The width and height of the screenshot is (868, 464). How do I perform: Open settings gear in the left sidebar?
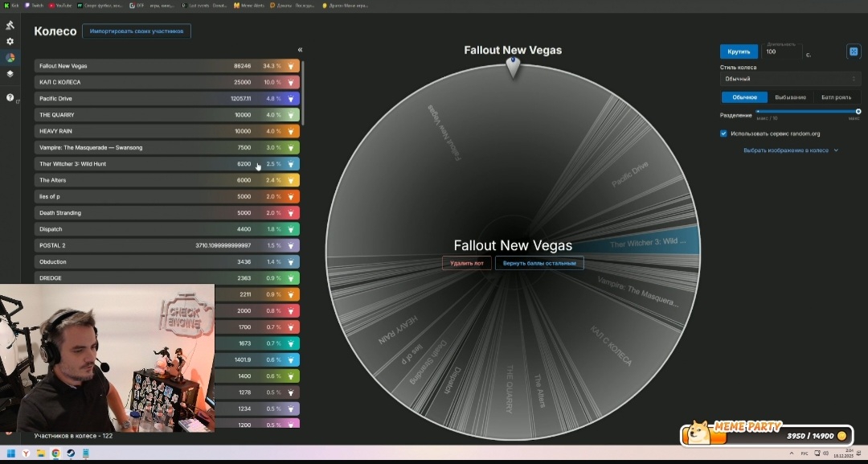pyautogui.click(x=10, y=42)
